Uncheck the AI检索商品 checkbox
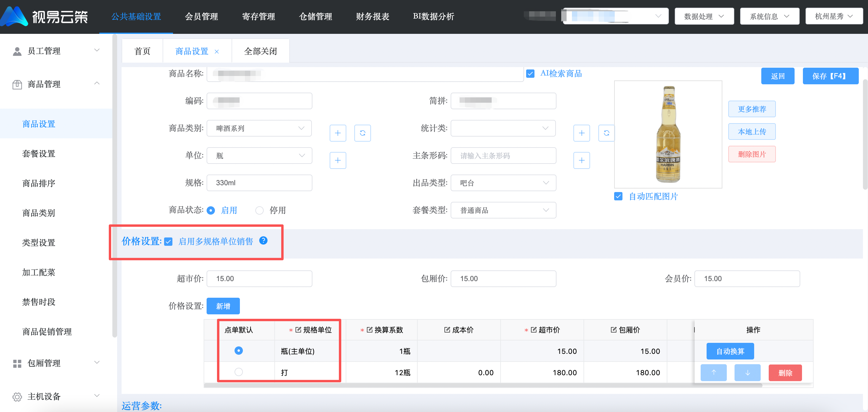The height and width of the screenshot is (412, 868). pos(530,73)
